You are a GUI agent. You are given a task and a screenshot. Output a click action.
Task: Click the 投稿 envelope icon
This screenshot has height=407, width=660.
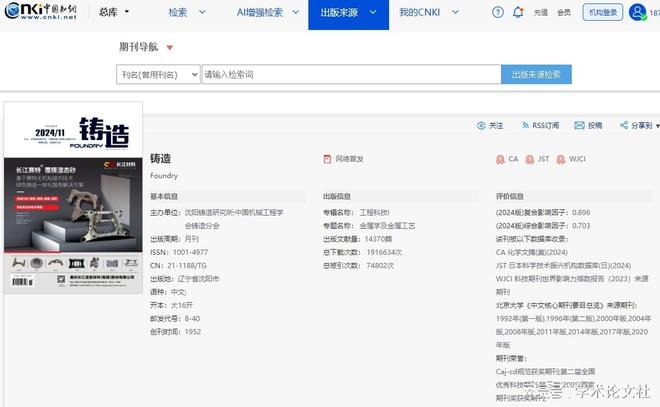(580, 125)
